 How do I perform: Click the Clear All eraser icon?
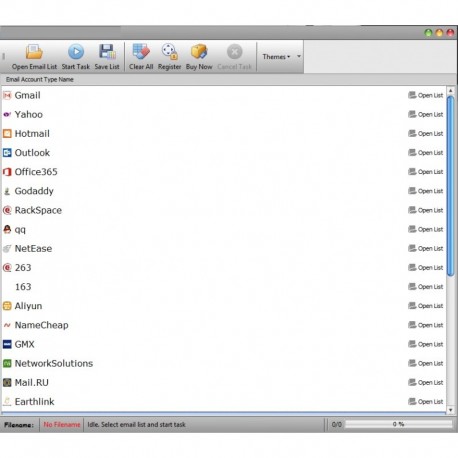pyautogui.click(x=141, y=52)
